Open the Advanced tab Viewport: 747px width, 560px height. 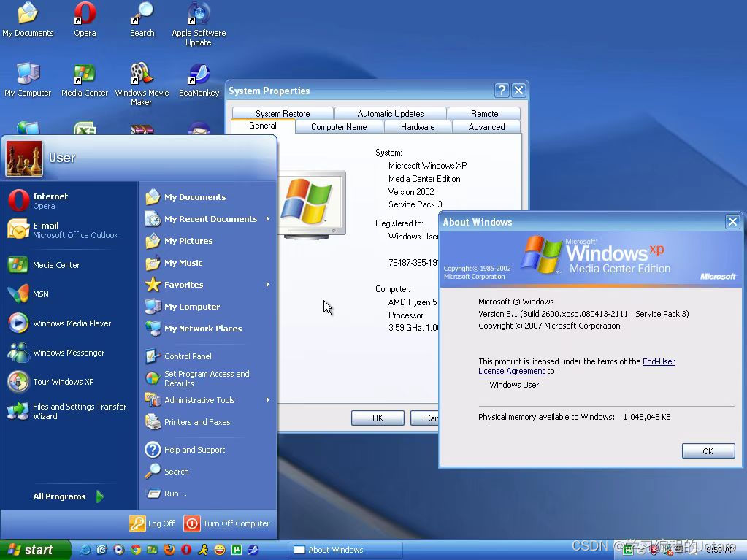[486, 126]
